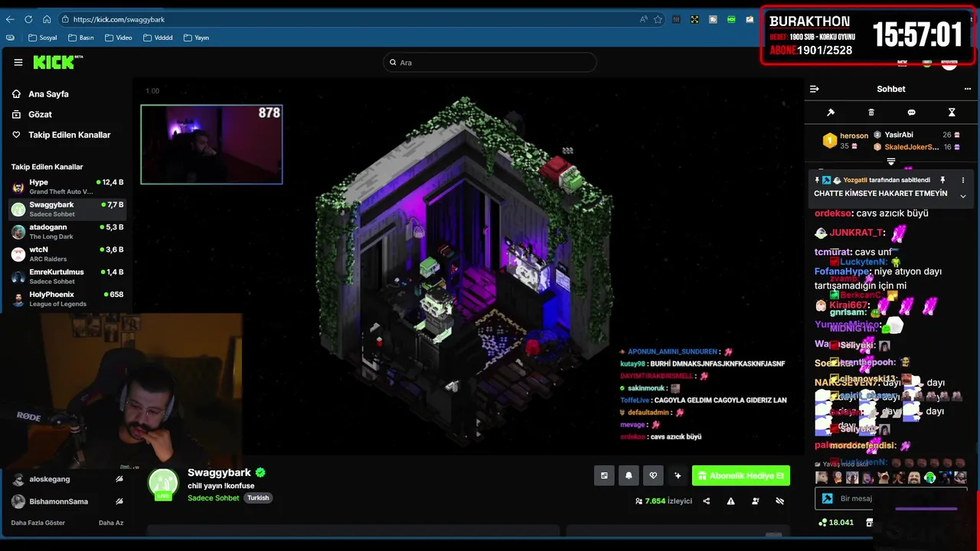
Task: Collapse the chat panel with arrow icon
Action: (814, 89)
